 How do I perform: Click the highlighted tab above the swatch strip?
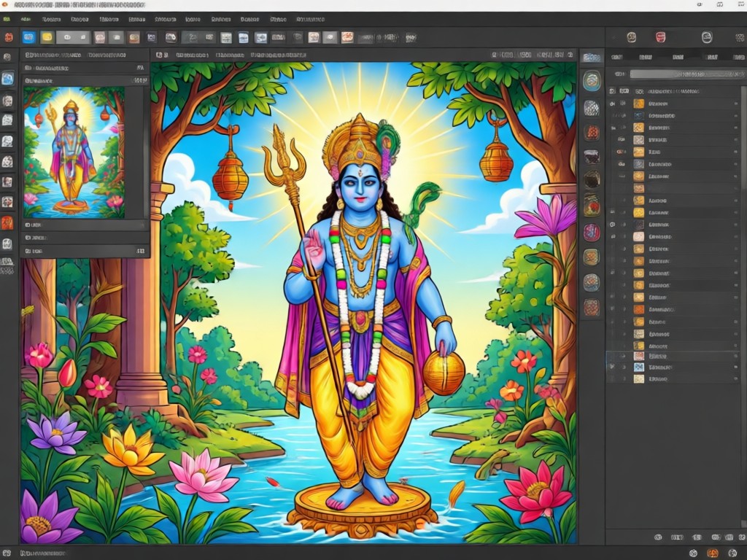(592, 58)
